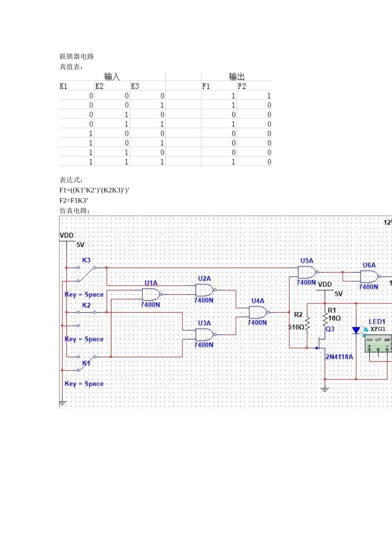Screen dimensions: 392x555
Task: Click the R2 resistor symbol
Action: pos(307,324)
